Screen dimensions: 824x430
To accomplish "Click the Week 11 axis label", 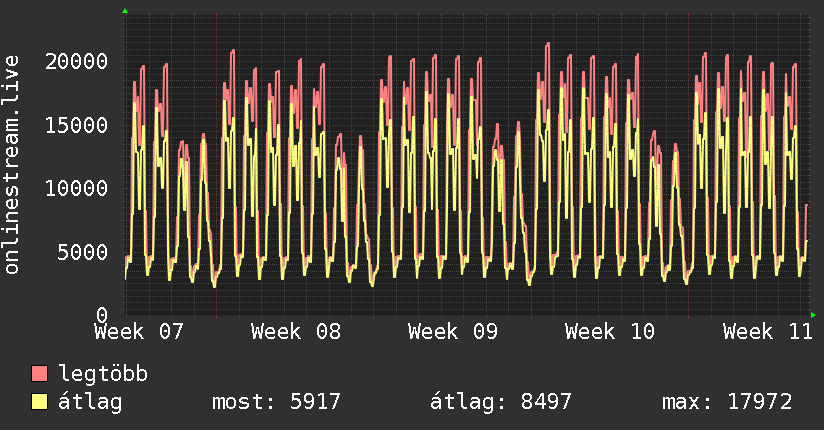I will click(767, 332).
